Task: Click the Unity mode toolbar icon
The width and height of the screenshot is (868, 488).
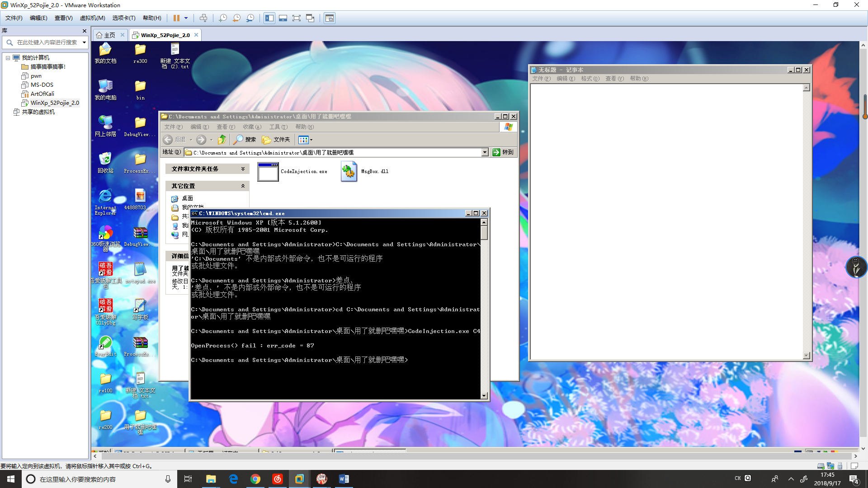Action: (x=310, y=18)
